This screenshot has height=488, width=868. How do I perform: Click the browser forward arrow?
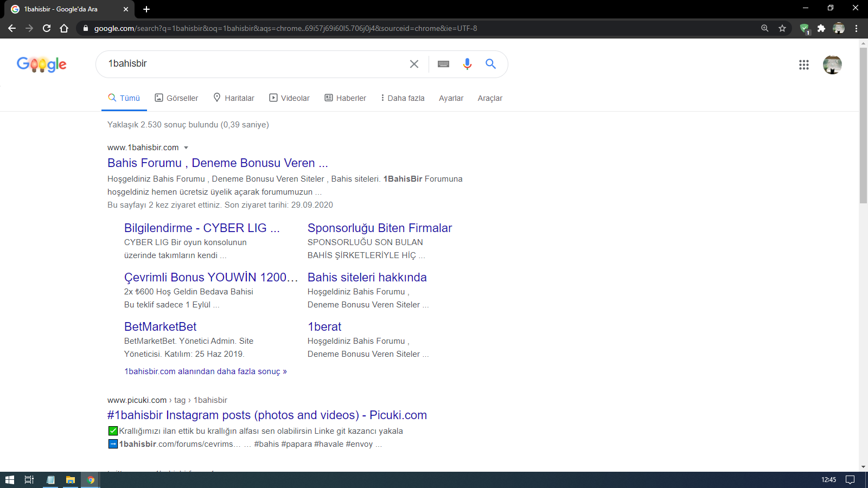click(29, 28)
